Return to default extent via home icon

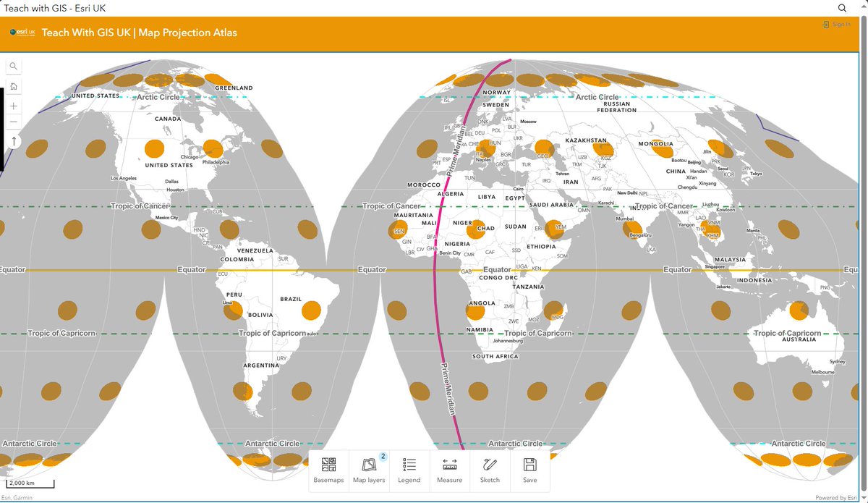click(14, 85)
